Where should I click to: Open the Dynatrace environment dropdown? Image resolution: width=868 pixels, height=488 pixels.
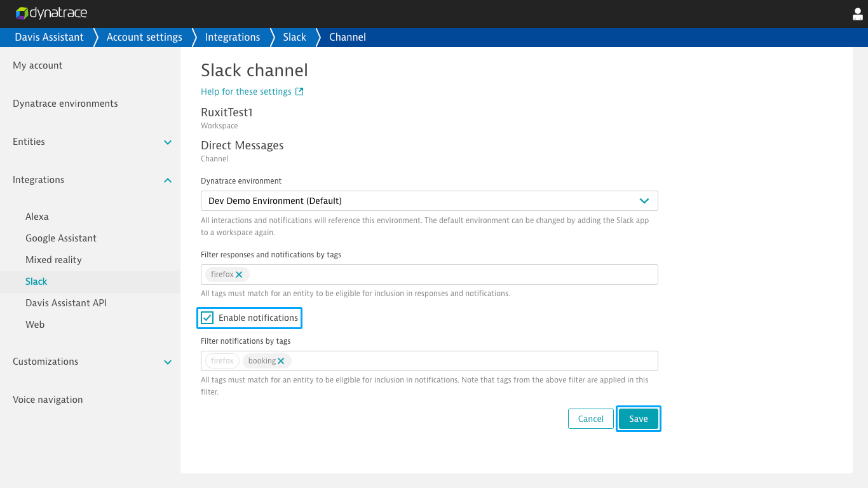click(x=430, y=201)
